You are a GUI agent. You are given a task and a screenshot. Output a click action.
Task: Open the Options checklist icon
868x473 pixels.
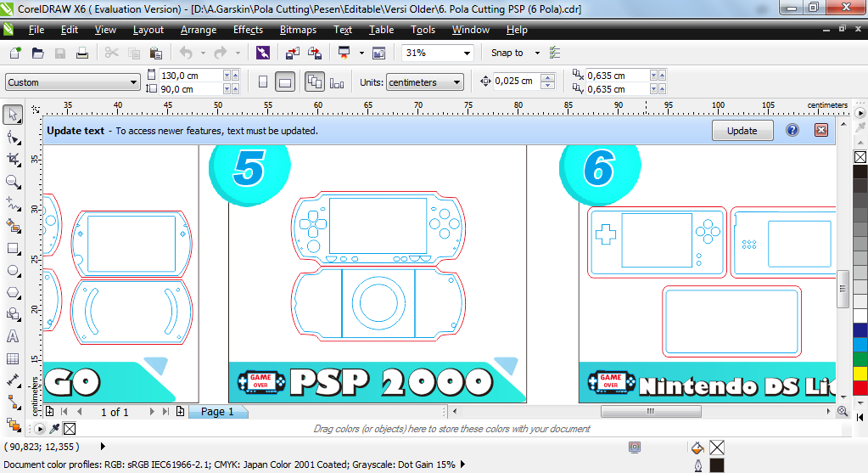555,53
